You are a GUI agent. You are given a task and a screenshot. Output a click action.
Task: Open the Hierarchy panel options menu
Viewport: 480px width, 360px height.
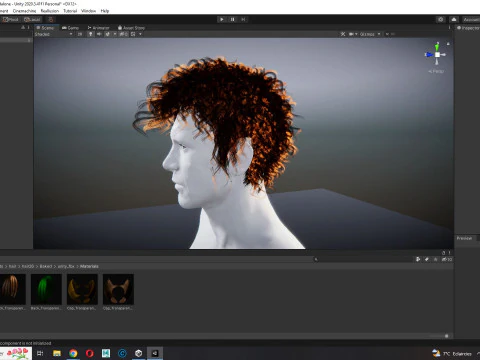[28, 27]
